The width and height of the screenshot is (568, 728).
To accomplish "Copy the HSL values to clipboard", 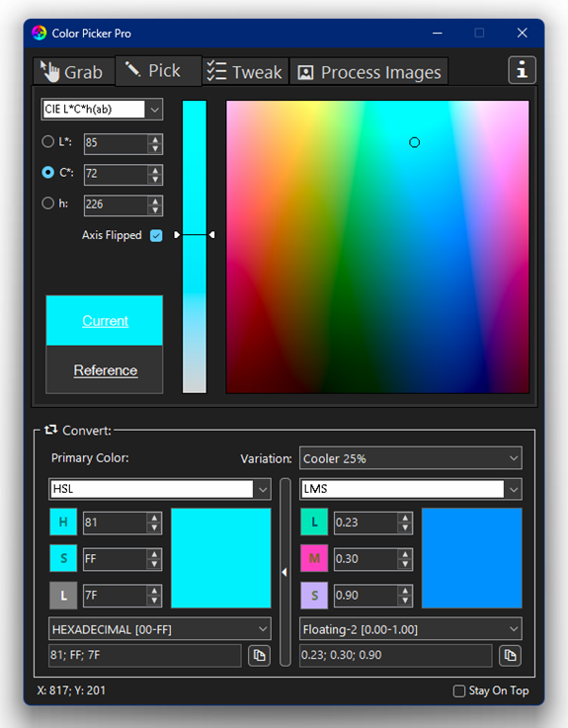I will point(259,655).
